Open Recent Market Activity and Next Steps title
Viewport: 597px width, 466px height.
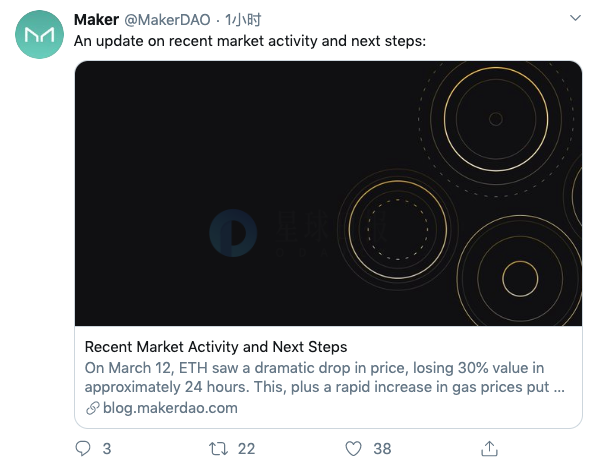click(x=216, y=347)
